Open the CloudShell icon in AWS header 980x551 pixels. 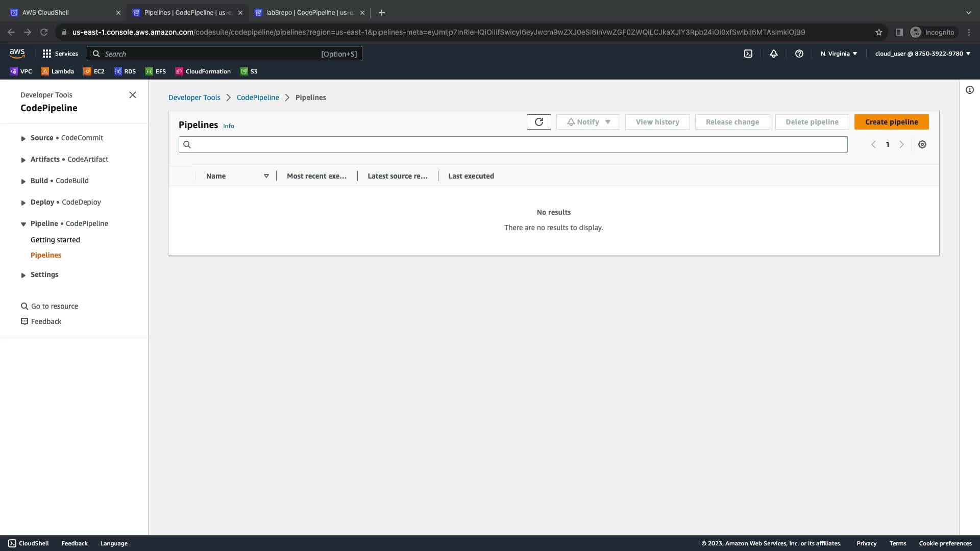(748, 54)
